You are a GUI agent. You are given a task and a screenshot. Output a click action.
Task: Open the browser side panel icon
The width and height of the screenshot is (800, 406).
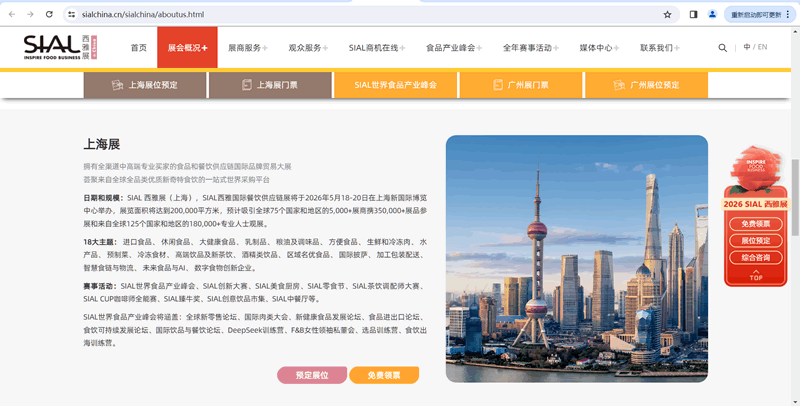click(693, 15)
